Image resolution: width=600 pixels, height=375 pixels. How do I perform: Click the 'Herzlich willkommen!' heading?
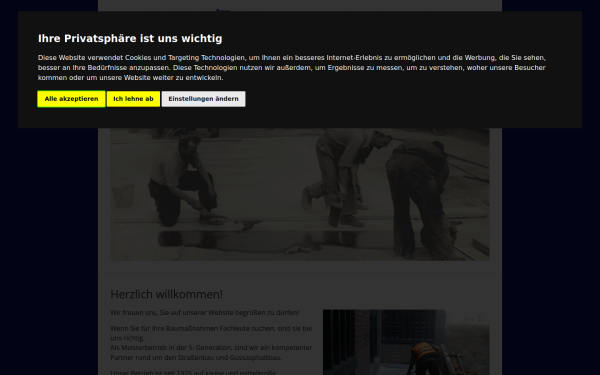[x=166, y=294]
